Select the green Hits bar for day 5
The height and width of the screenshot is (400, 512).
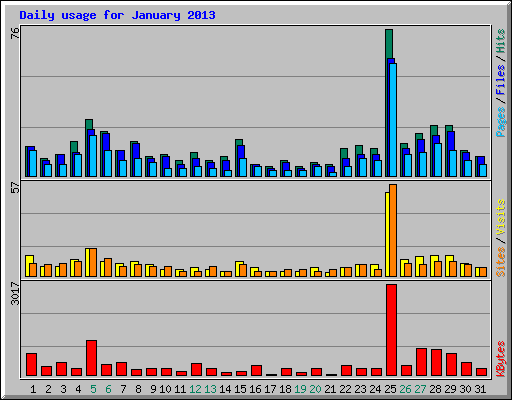pyautogui.click(x=89, y=124)
